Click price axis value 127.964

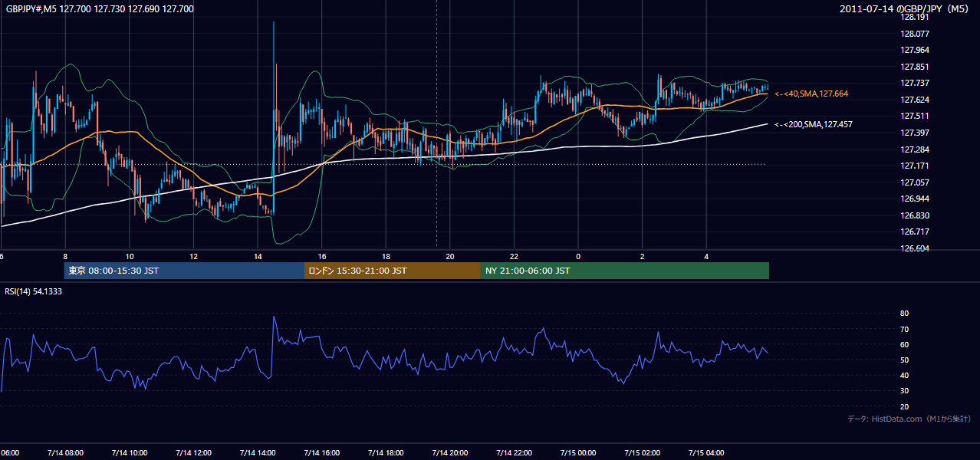click(x=914, y=51)
